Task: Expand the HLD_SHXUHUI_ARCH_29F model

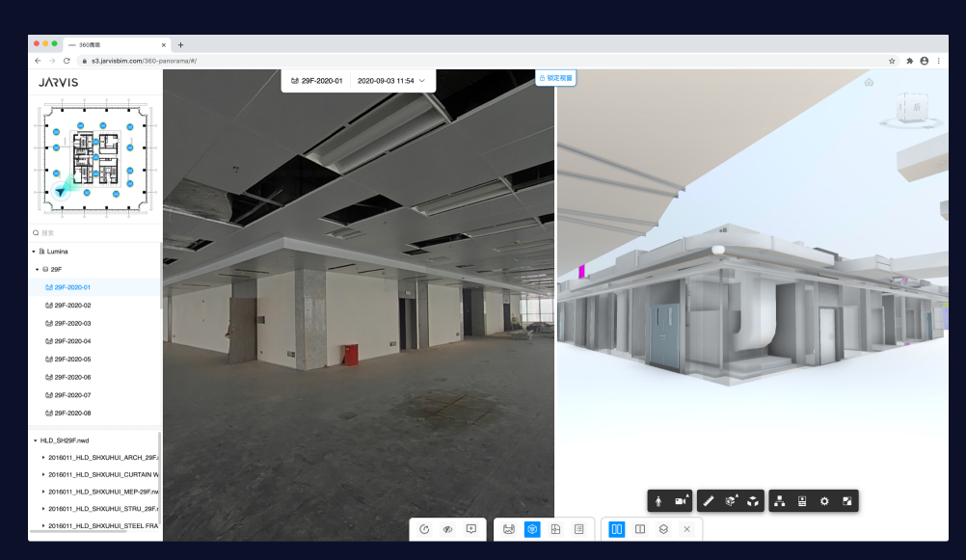Action: [x=43, y=458]
